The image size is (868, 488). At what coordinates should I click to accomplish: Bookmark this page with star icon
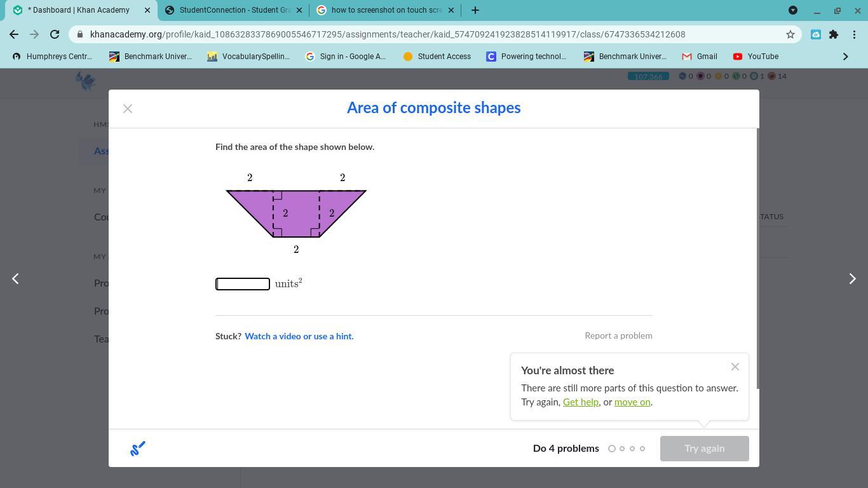click(x=790, y=34)
